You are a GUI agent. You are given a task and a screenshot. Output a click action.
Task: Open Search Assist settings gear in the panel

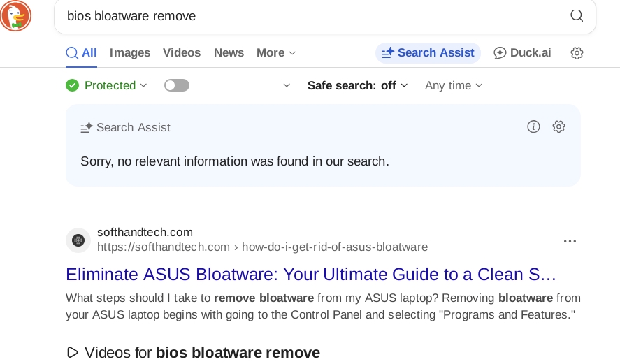click(x=558, y=126)
